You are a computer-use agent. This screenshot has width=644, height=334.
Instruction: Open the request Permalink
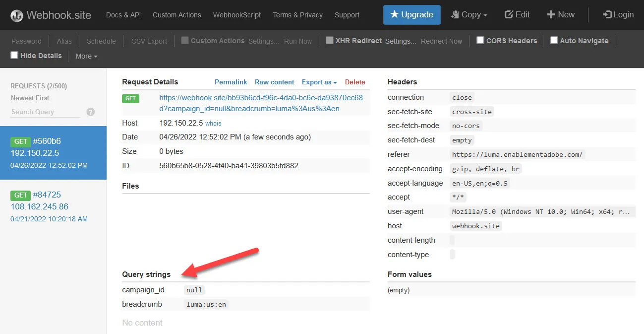coord(231,82)
